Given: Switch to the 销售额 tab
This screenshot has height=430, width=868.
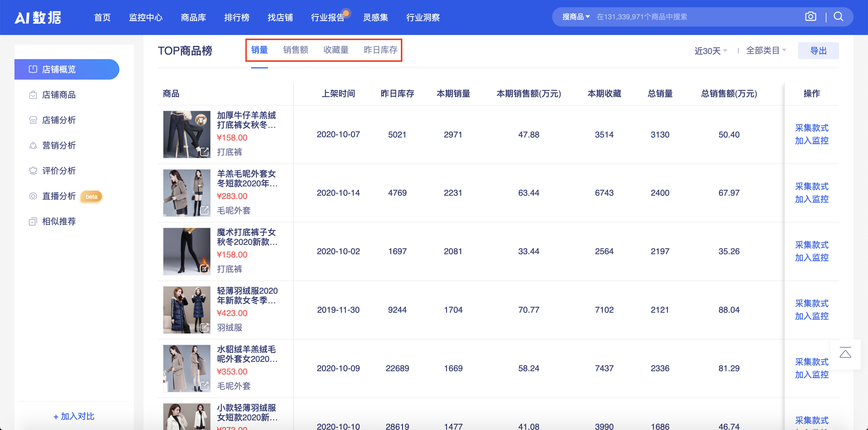Looking at the screenshot, I should (296, 50).
